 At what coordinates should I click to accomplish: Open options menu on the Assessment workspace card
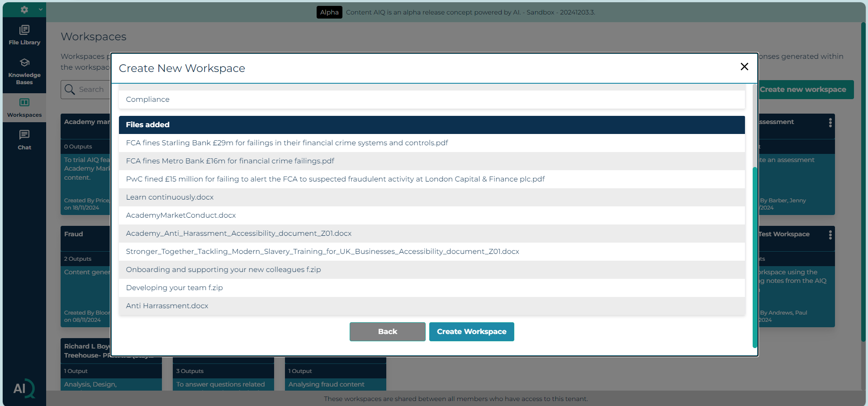[x=830, y=123]
